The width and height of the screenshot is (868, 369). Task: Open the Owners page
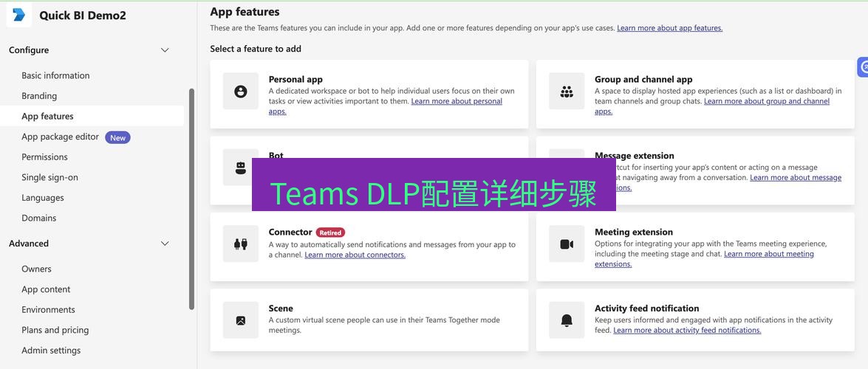click(x=36, y=269)
